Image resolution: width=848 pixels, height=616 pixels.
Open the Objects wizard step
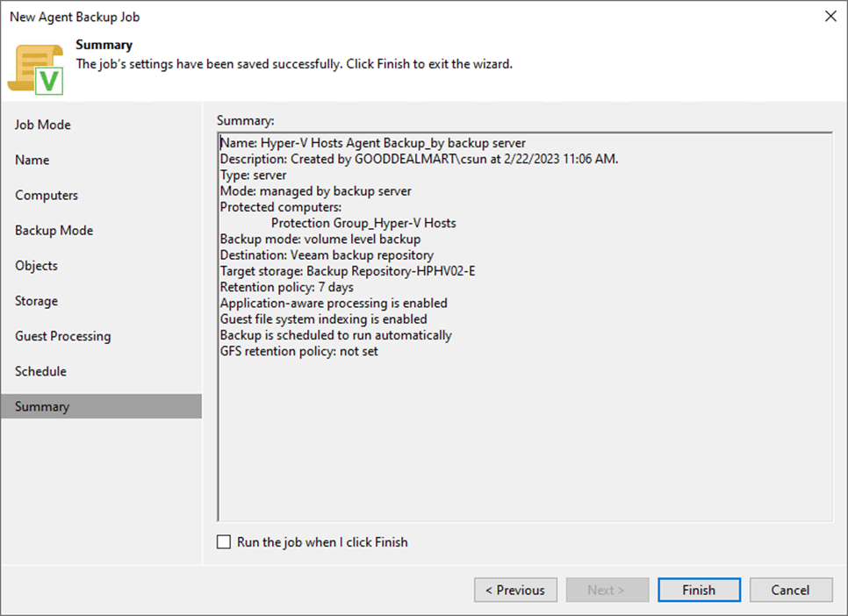click(36, 266)
